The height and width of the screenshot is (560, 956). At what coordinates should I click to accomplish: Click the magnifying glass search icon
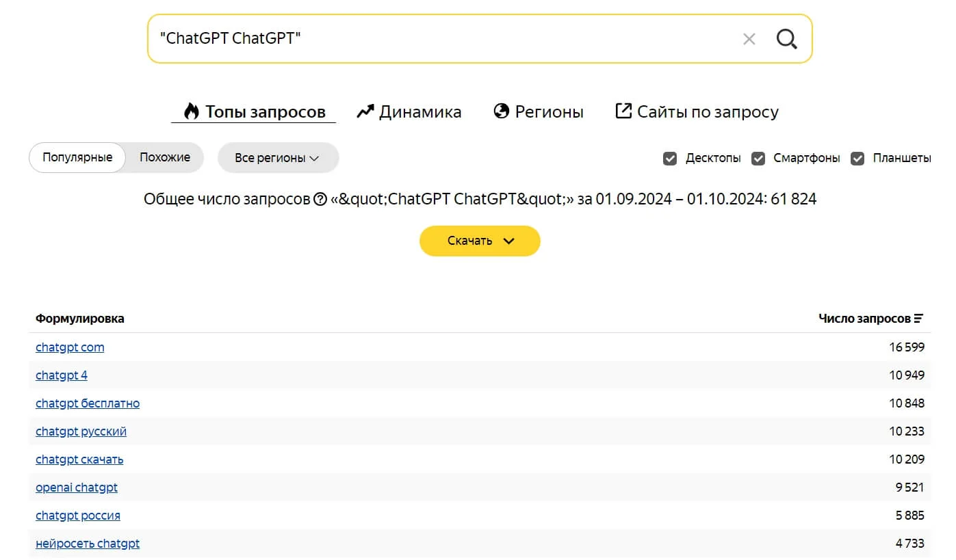[x=786, y=39]
